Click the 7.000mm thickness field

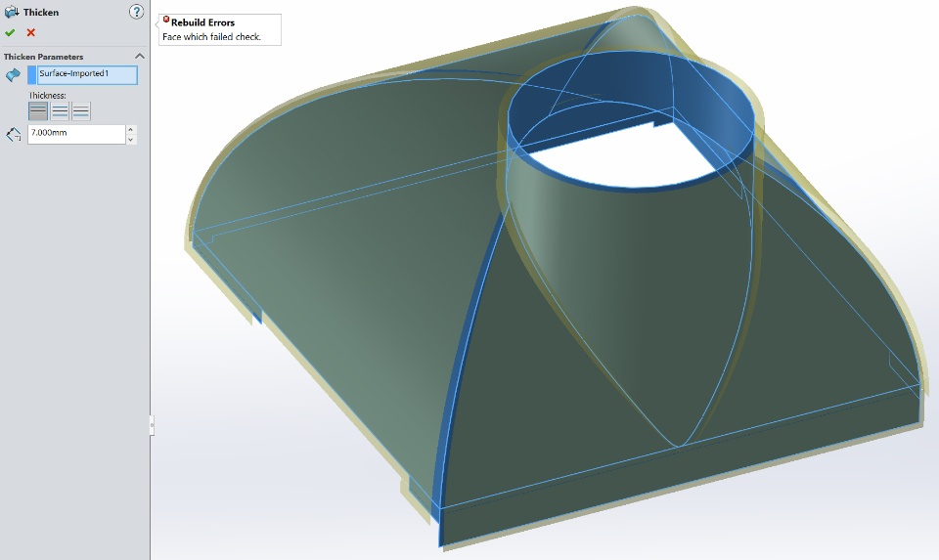tap(76, 134)
